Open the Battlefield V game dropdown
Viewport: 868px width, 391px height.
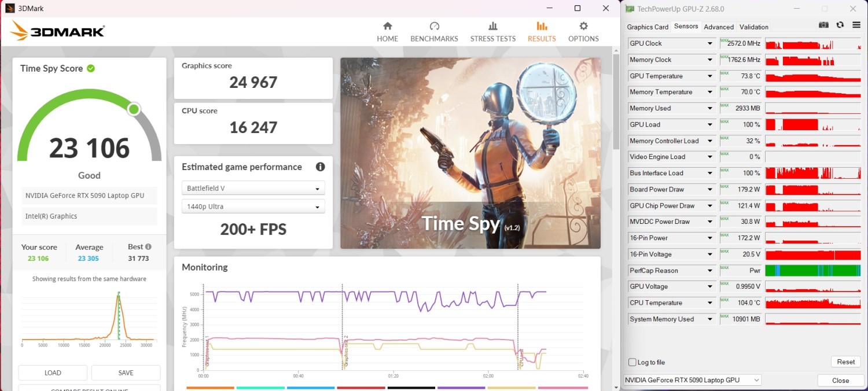point(253,189)
